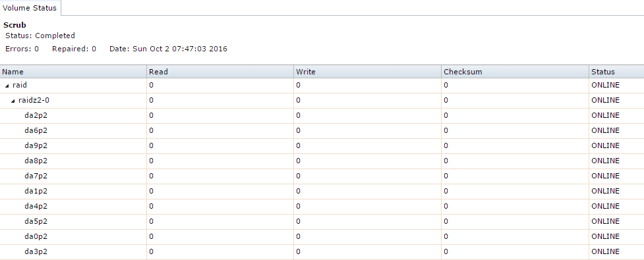Click the Read value of da5p2 row
The width and height of the screenshot is (644, 260).
pos(151,221)
